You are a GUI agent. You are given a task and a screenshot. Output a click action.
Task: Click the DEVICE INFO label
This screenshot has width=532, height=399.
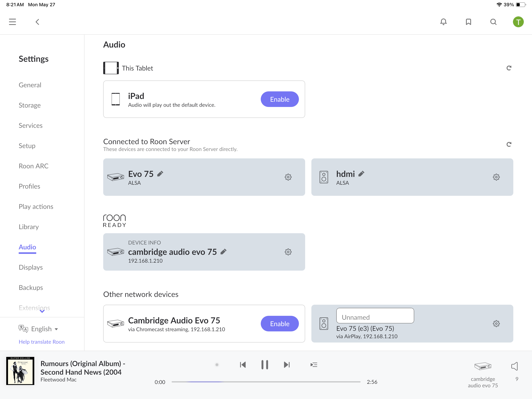144,243
